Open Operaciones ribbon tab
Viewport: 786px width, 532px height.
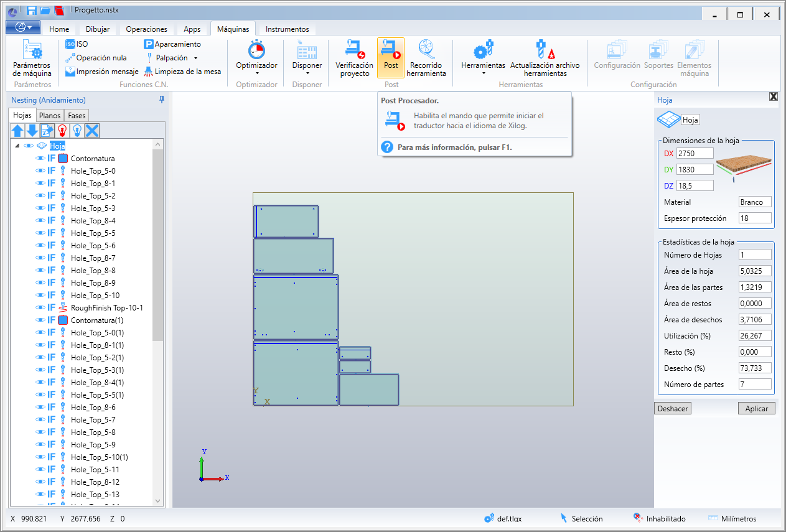tap(146, 29)
